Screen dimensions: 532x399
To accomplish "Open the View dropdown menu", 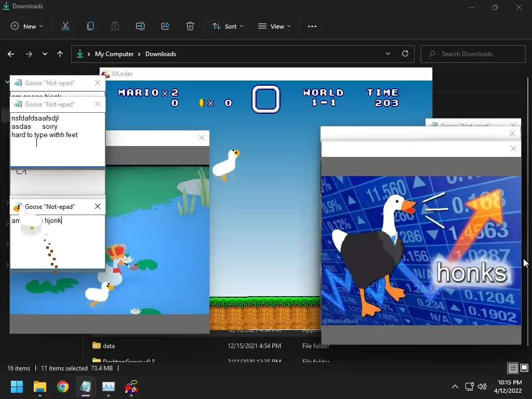I will (x=274, y=26).
